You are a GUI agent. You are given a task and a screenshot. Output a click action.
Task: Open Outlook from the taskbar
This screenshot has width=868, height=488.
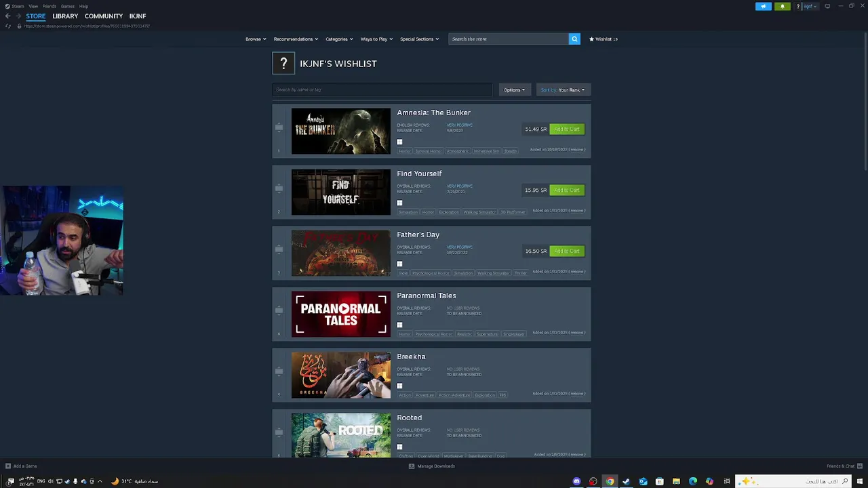click(643, 481)
